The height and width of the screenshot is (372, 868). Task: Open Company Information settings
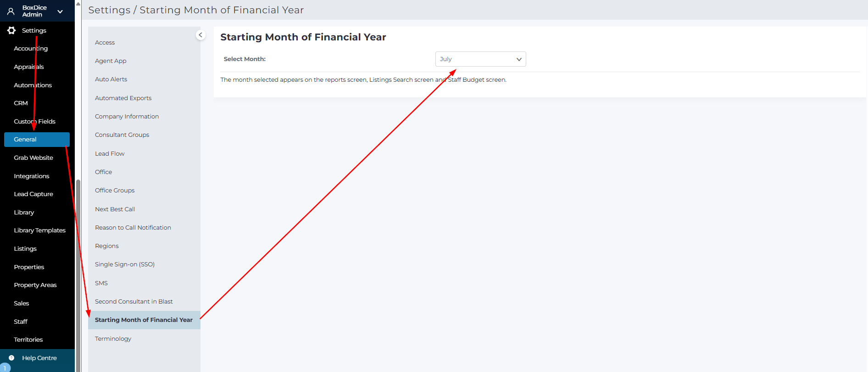(x=127, y=116)
